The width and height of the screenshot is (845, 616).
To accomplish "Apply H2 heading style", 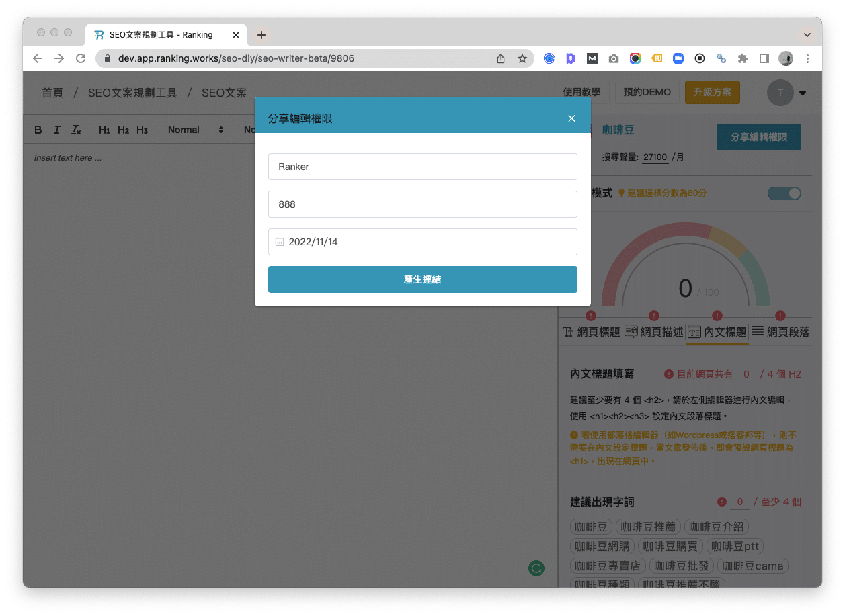I will coord(123,130).
